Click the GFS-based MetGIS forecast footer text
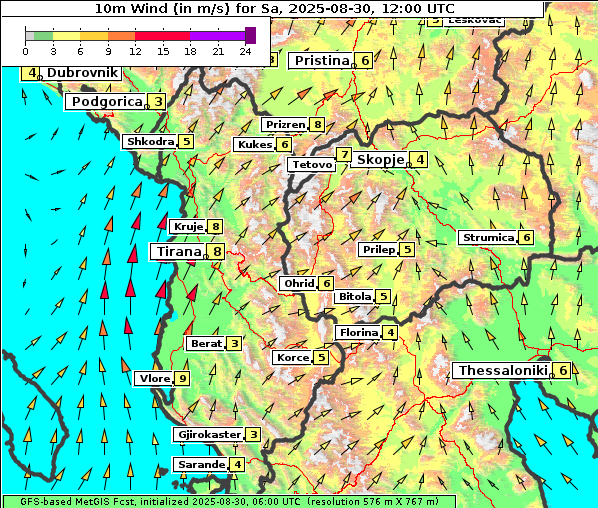Image resolution: width=598 pixels, height=508 pixels. (x=229, y=501)
